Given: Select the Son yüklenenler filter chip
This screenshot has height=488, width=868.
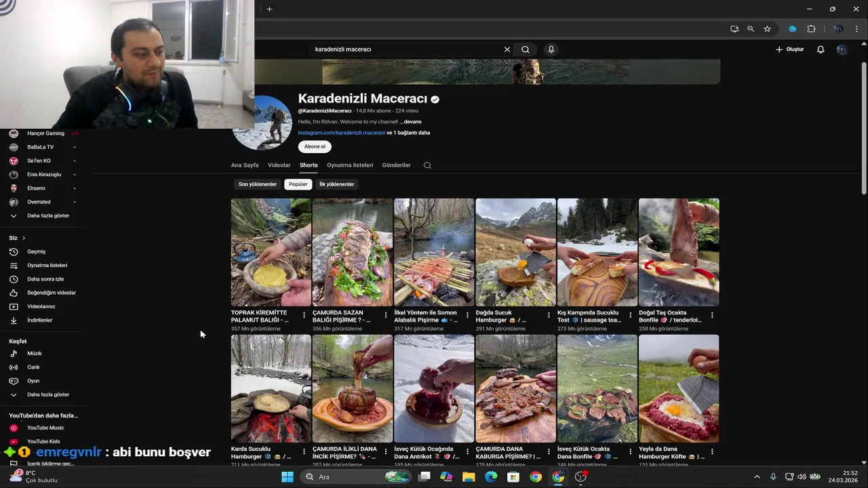Looking at the screenshot, I should [258, 184].
